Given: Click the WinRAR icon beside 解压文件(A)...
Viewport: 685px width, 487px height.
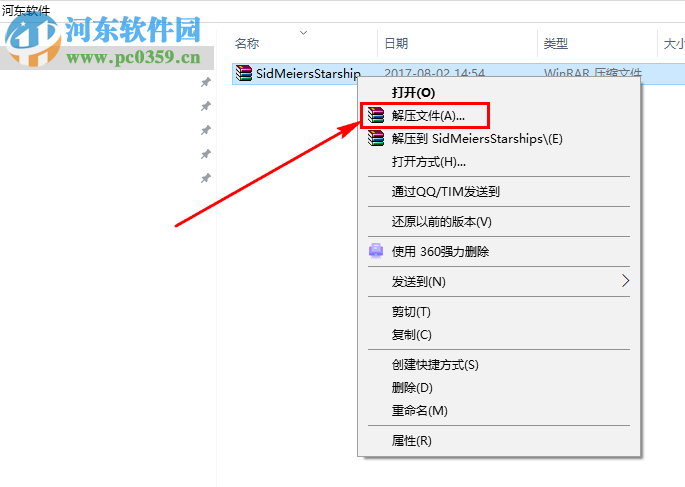Looking at the screenshot, I should click(x=376, y=115).
